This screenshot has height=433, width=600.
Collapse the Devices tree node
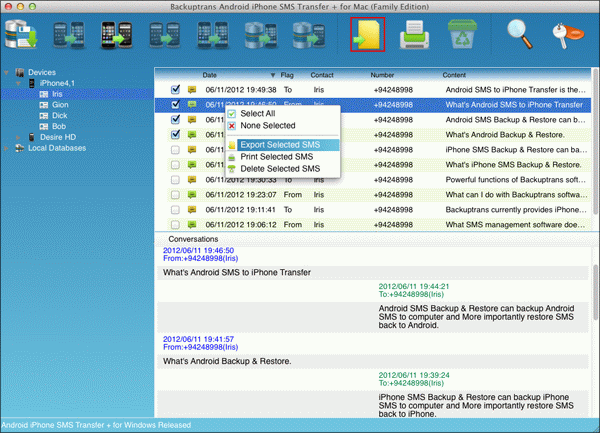pos(8,73)
